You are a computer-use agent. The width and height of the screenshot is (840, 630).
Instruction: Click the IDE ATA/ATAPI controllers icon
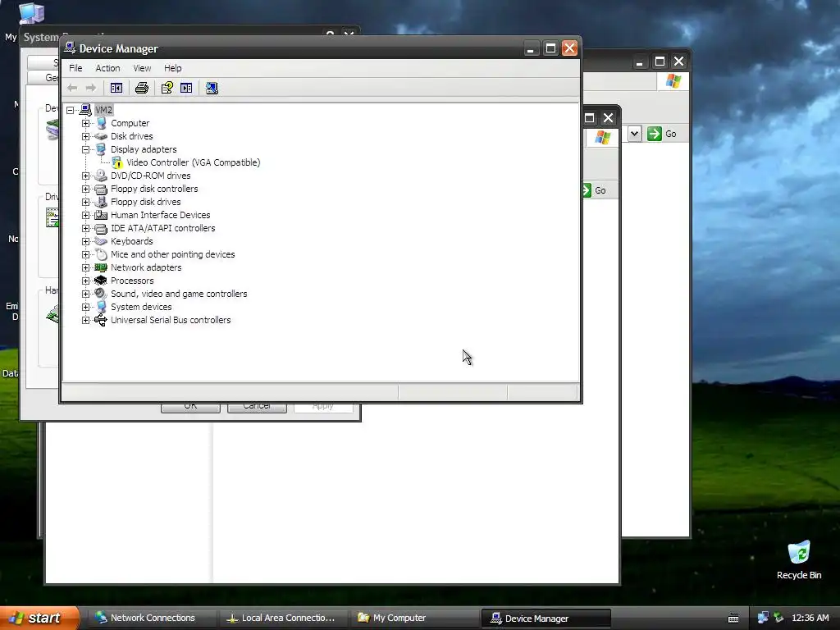tap(101, 228)
